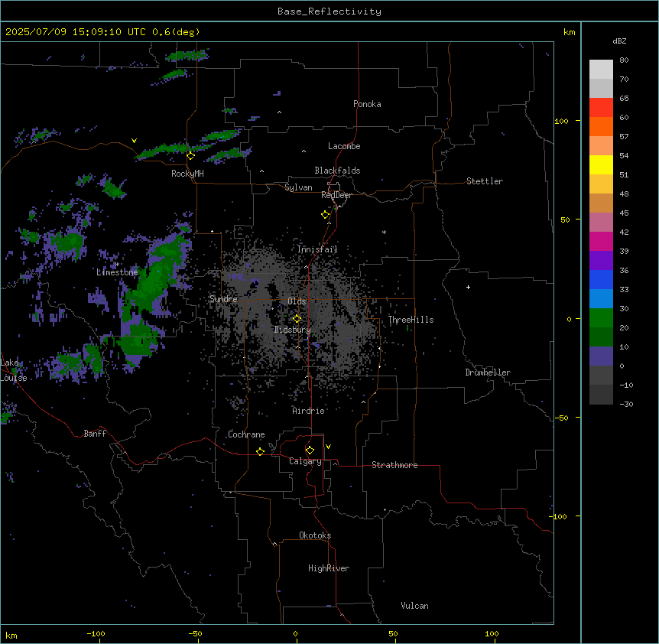Click the light gray 70–80 dBZ legend swatch
Image resolution: width=659 pixels, height=644 pixels.
pos(601,70)
